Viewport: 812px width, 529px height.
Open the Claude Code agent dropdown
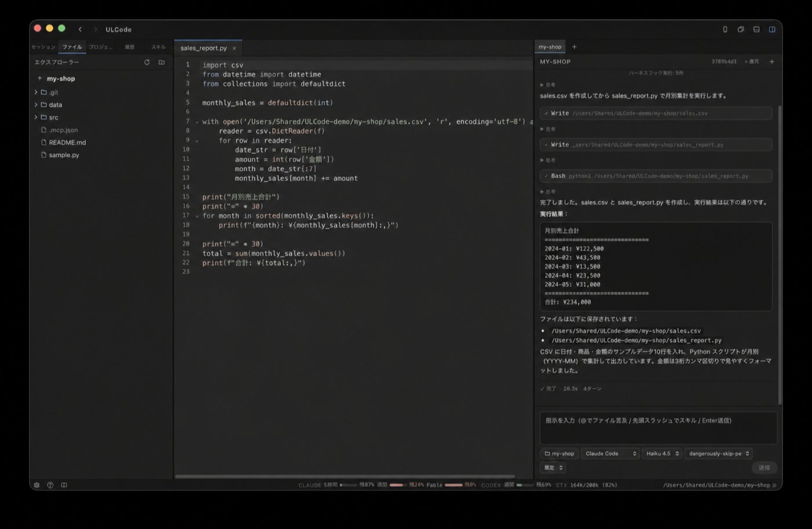coord(610,454)
